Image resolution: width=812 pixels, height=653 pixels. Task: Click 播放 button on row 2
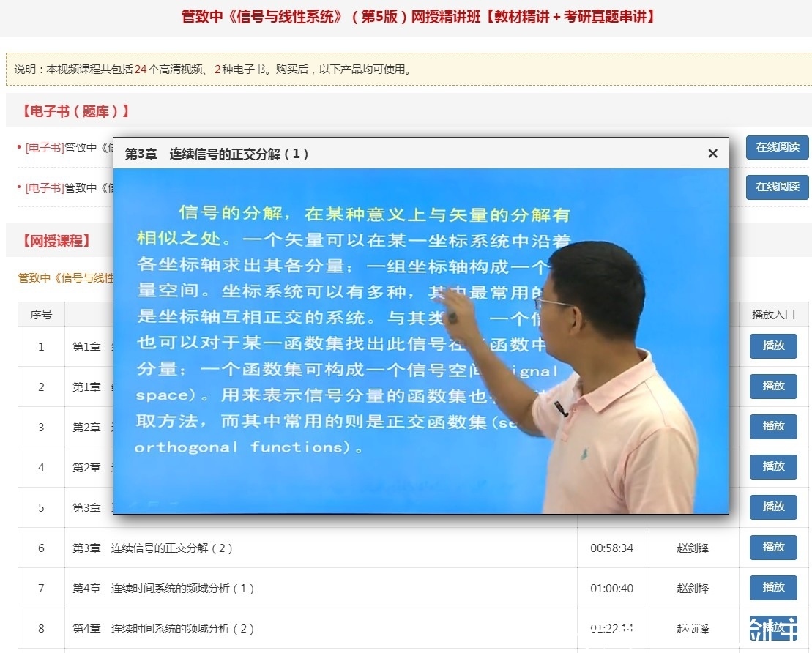pyautogui.click(x=772, y=387)
